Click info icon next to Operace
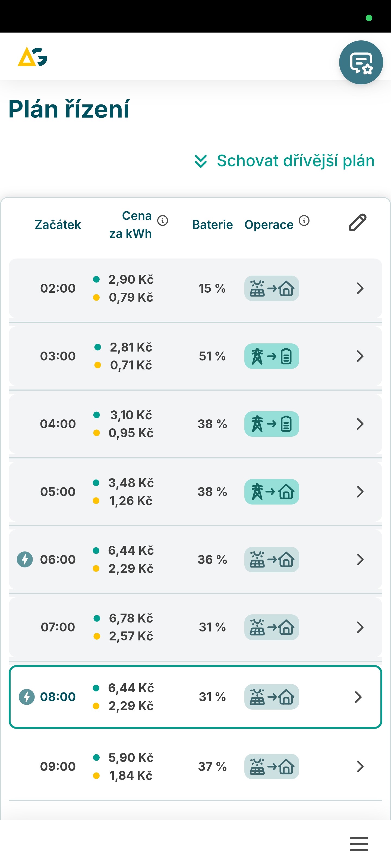Screen dimensions: 391x868 click(304, 221)
